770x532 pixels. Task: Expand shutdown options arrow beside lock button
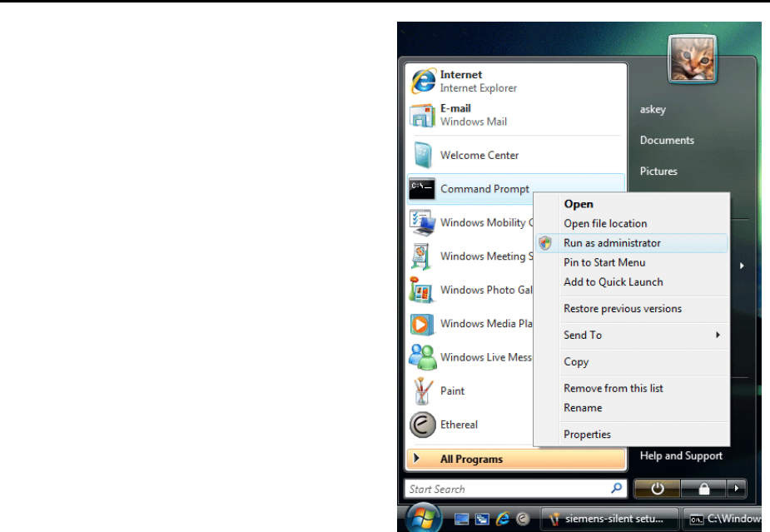point(736,489)
